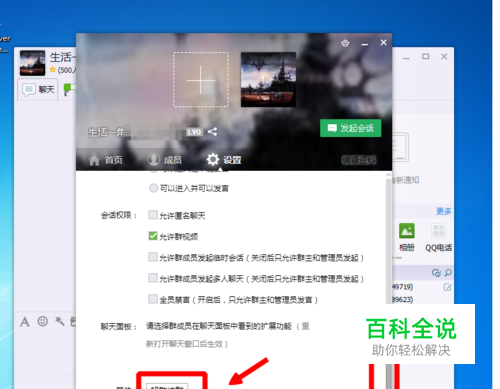This screenshot has height=389, width=500.
Task: Select the 设置 tab
Action: coord(224,160)
